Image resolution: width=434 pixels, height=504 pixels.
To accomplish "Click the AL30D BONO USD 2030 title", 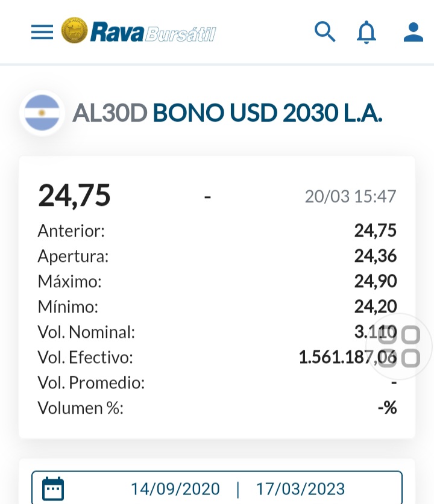I will tap(227, 113).
